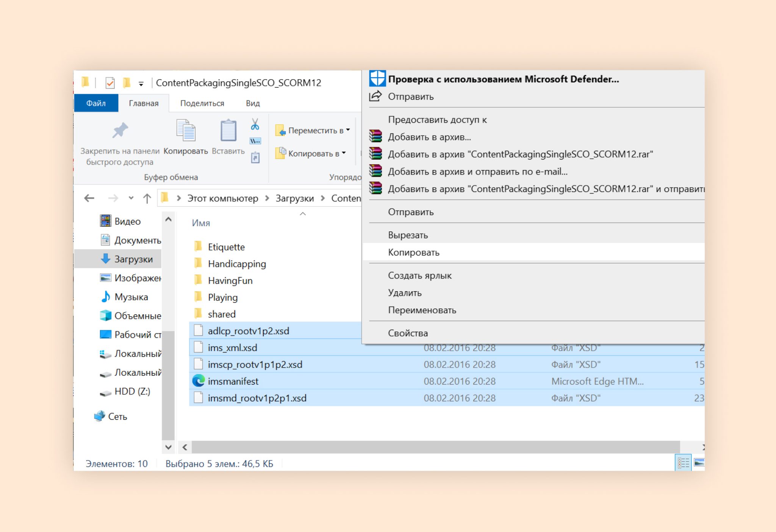The image size is (776, 532).
Task: Click the Downloads breadcrumb in address bar
Action: click(294, 198)
